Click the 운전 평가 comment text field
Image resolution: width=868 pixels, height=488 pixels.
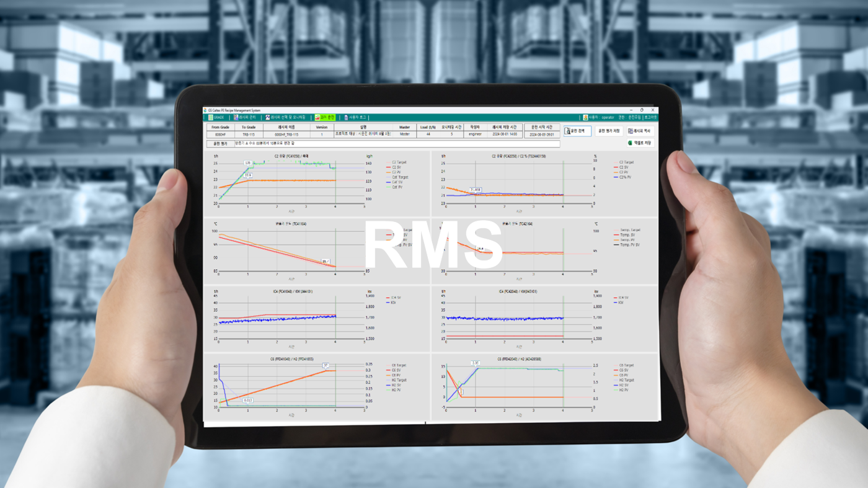pos(397,144)
